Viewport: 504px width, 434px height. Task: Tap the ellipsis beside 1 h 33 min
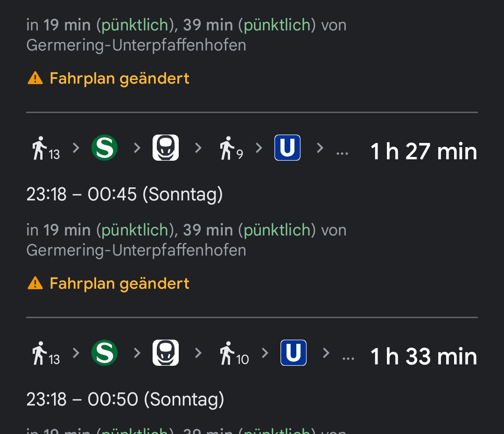pyautogui.click(x=348, y=357)
